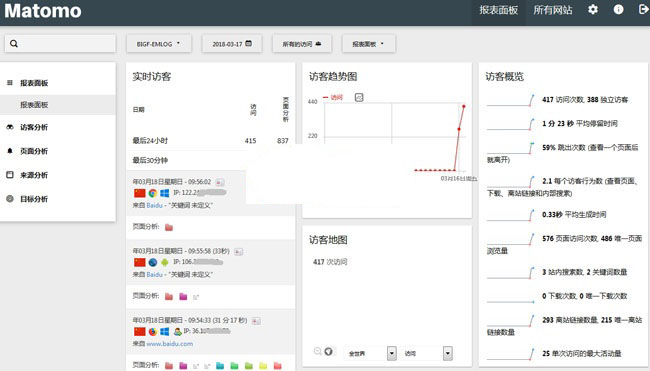Screen dimensions: 650x371
Task: Click the 最后24小时 row
Action: point(211,141)
